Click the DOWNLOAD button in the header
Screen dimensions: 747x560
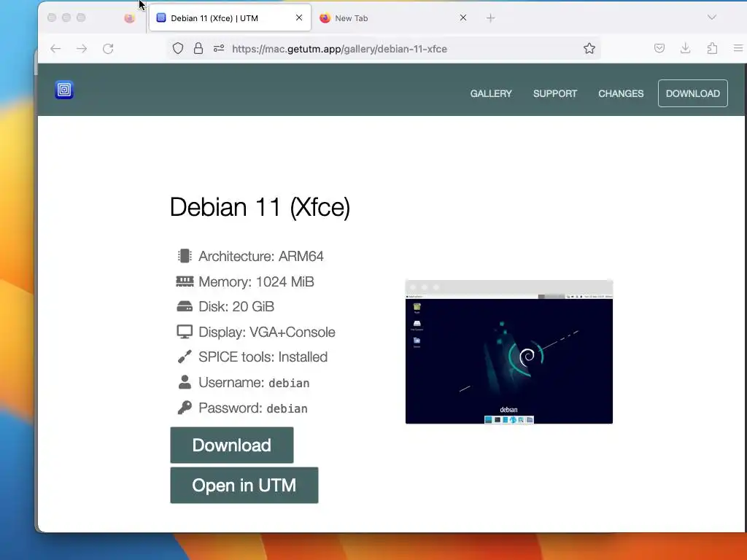click(x=693, y=93)
